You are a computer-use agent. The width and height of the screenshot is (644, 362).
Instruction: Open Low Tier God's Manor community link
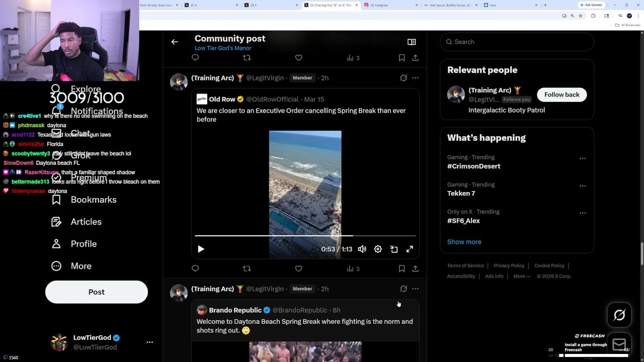(223, 48)
